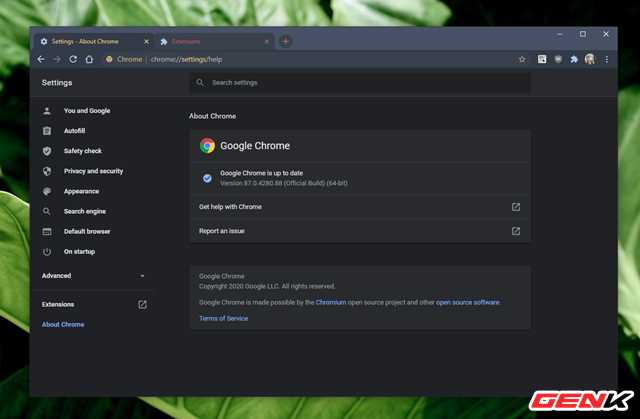Open the profile avatar menu
This screenshot has width=640, height=419.
(590, 59)
